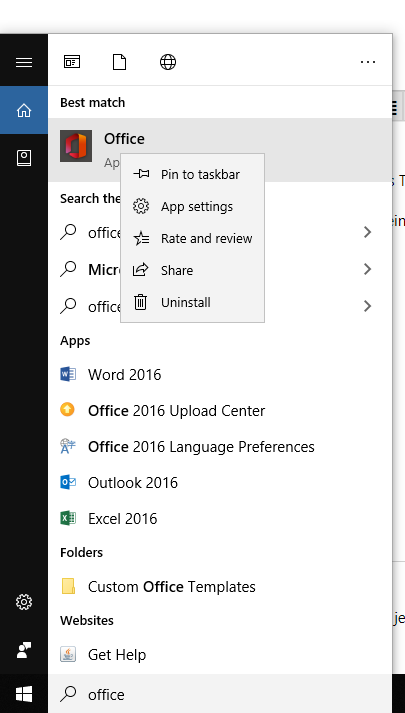Click the Excel 2016 icon

tap(68, 518)
